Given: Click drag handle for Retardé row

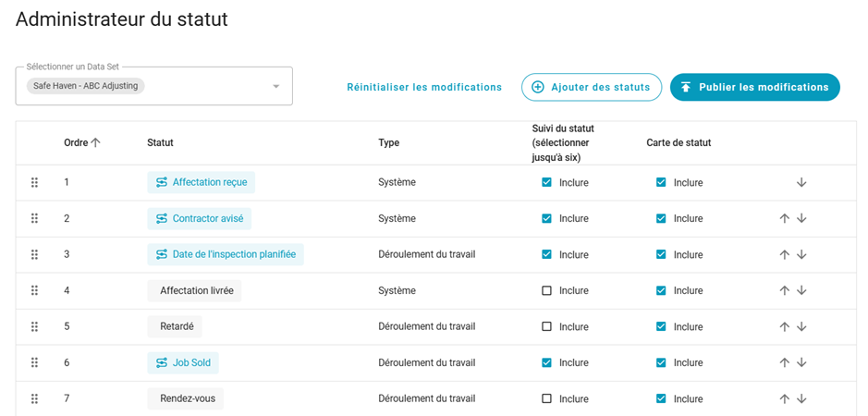Looking at the screenshot, I should click(x=34, y=327).
